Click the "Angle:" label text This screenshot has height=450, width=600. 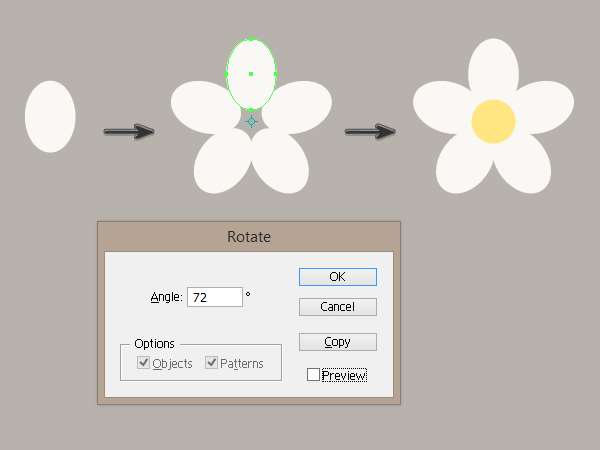click(166, 297)
